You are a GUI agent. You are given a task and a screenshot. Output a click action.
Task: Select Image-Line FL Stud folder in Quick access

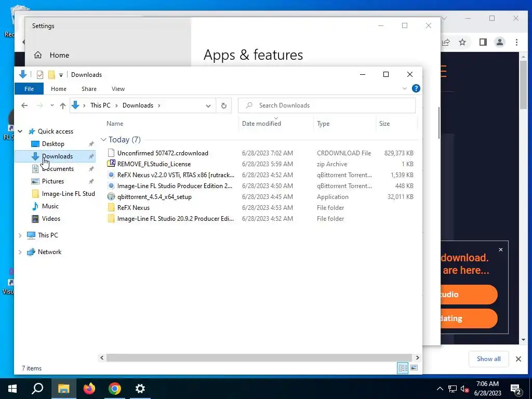coord(68,194)
